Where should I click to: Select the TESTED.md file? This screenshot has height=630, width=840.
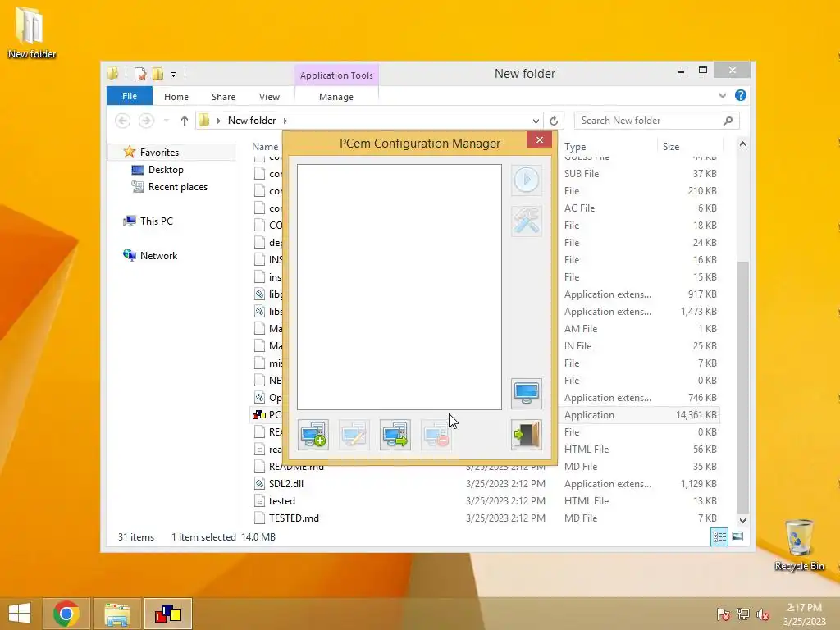(x=294, y=518)
